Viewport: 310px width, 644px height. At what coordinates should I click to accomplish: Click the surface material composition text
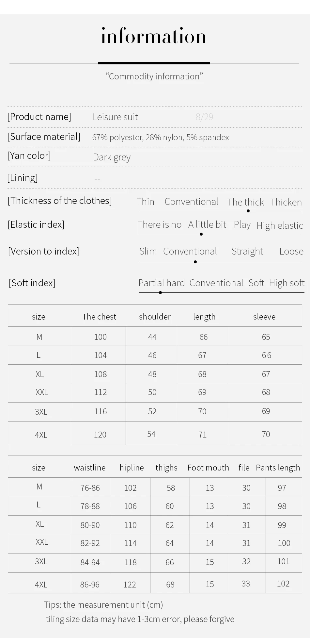161,137
